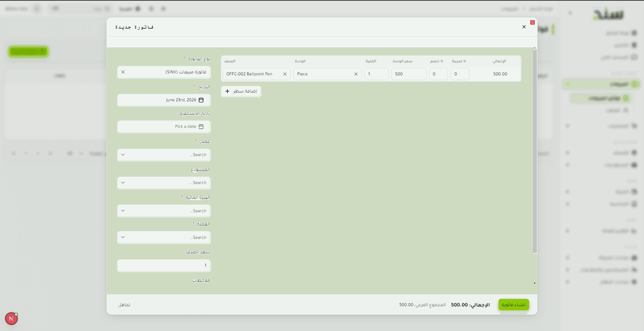Click the grand total الإجمالي: 500.00 text
This screenshot has height=331, width=644.
(471, 305)
